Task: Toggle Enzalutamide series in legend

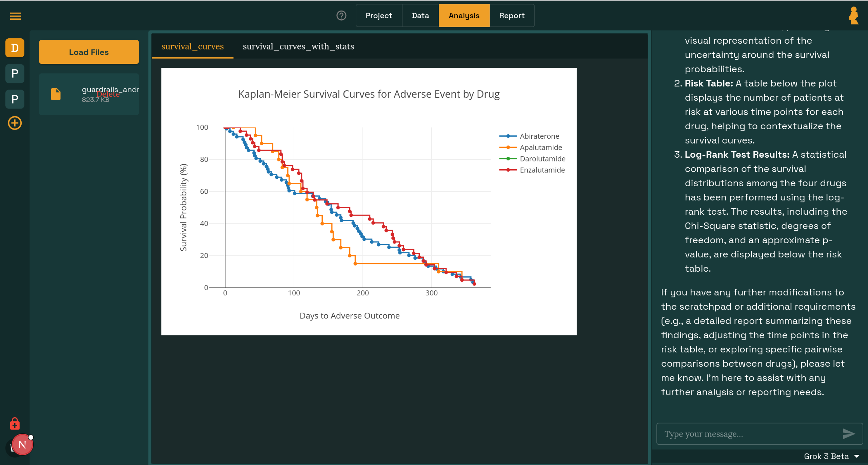Action: (x=542, y=170)
